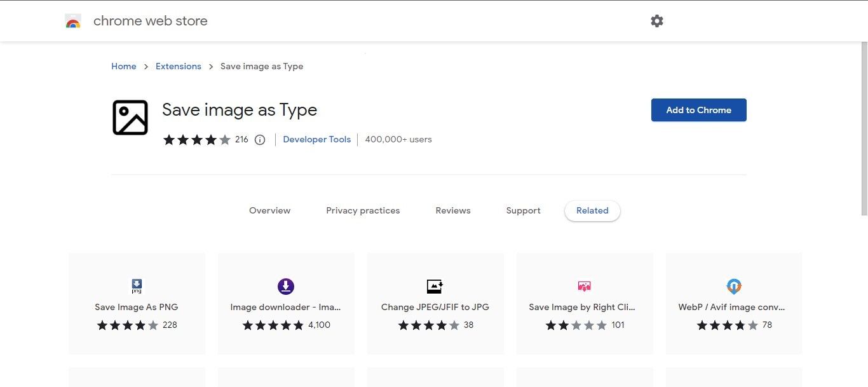Navigate to Home via breadcrumb

pyautogui.click(x=123, y=66)
